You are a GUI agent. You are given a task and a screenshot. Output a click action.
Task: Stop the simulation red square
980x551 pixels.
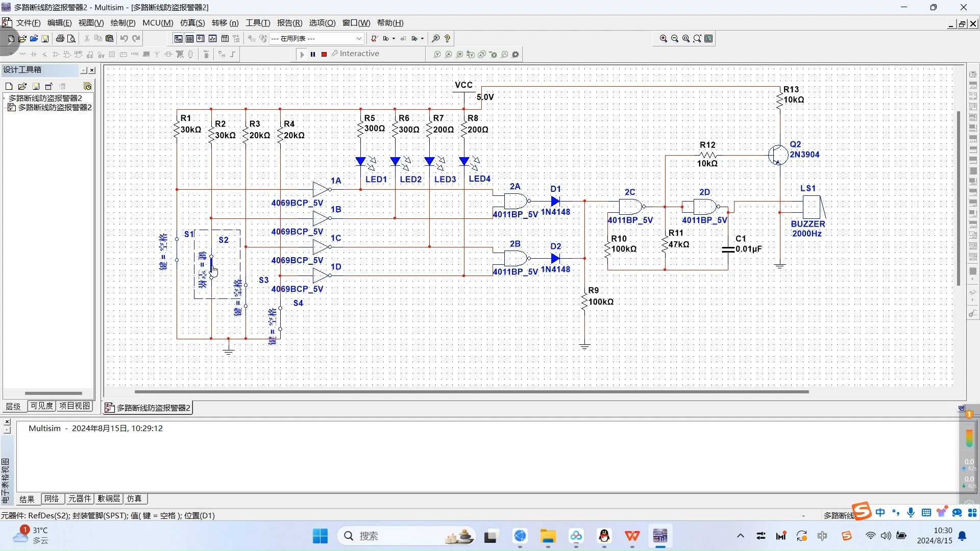coord(324,54)
